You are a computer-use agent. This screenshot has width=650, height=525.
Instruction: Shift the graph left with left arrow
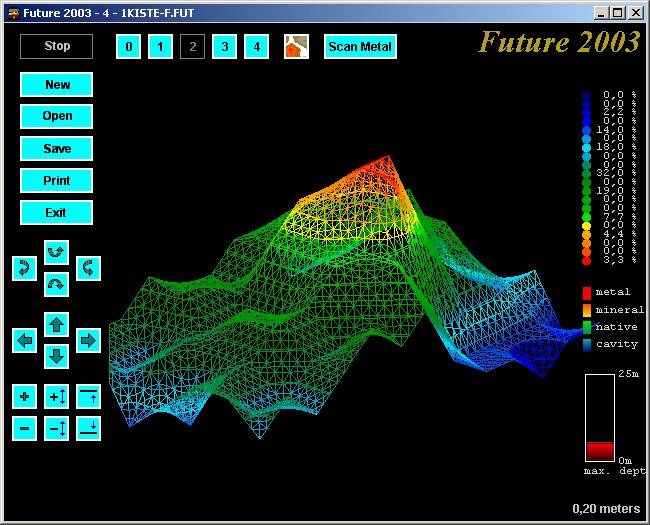(x=24, y=340)
